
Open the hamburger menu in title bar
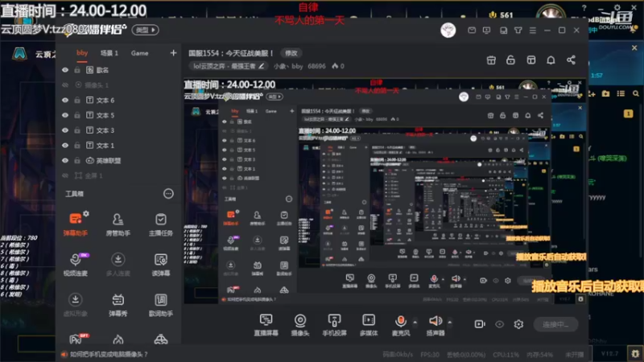533,30
